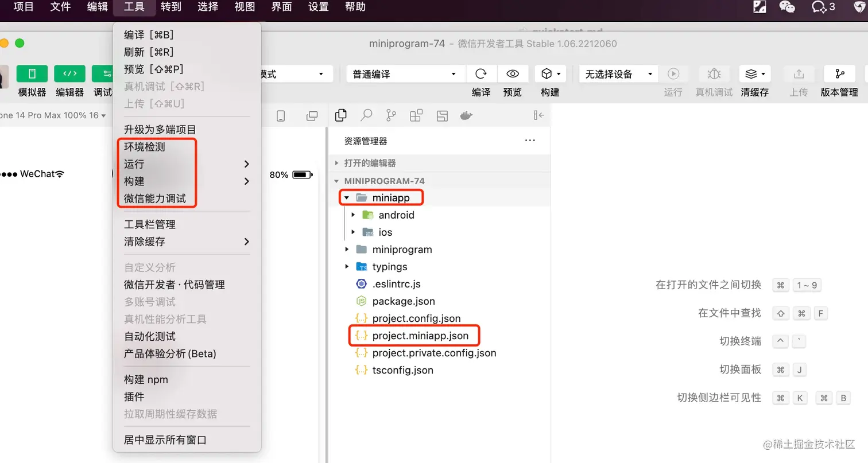Open the tsconfig.json file

(x=440, y=370)
